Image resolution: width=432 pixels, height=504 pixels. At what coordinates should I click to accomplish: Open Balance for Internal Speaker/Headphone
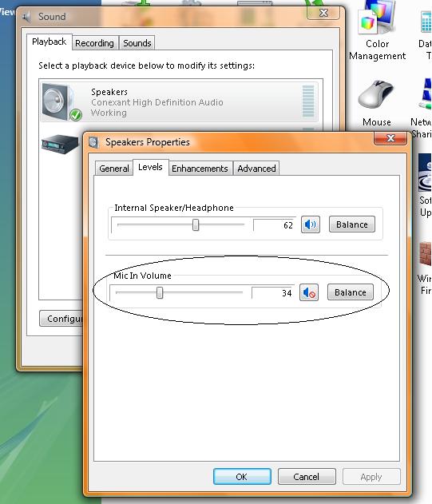(x=352, y=224)
